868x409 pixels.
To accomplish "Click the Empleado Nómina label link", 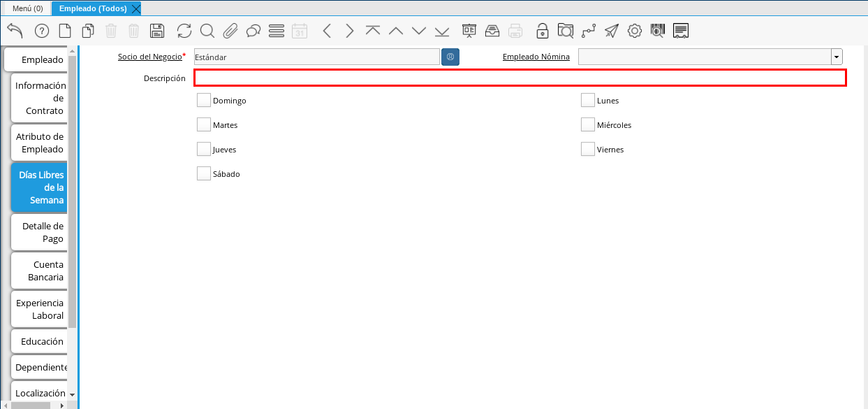I will point(536,57).
